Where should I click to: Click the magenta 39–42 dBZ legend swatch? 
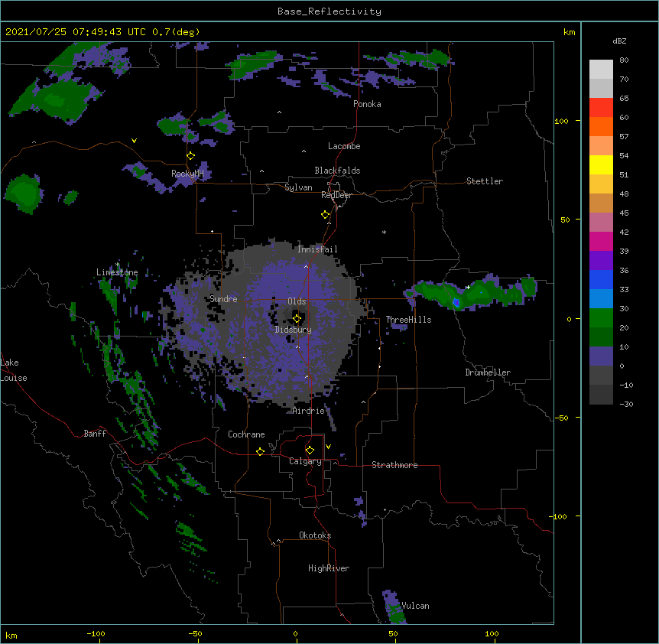(601, 241)
